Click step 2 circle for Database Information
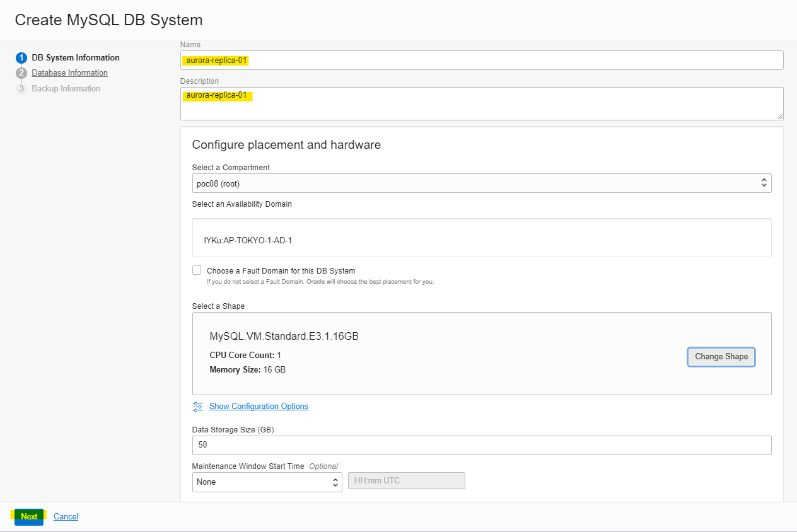This screenshot has height=532, width=797. (21, 73)
